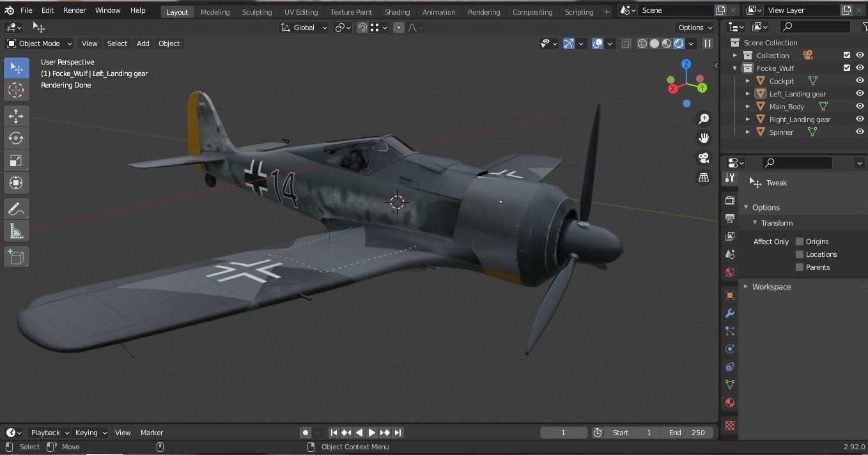Open the Material properties tab
Image resolution: width=868 pixels, height=455 pixels.
point(730,403)
